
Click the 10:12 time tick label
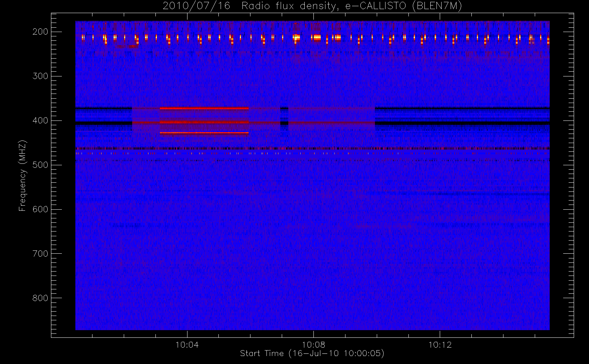(x=440, y=345)
